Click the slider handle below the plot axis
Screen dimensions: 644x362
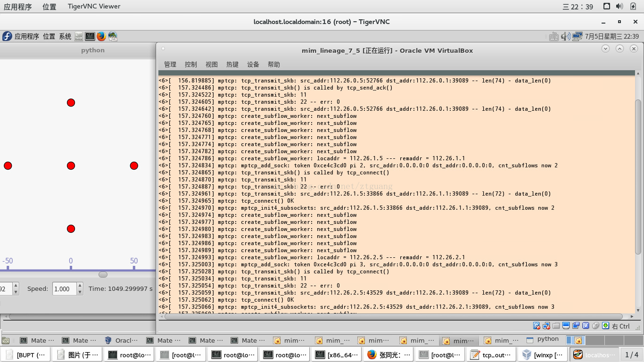[103, 274]
